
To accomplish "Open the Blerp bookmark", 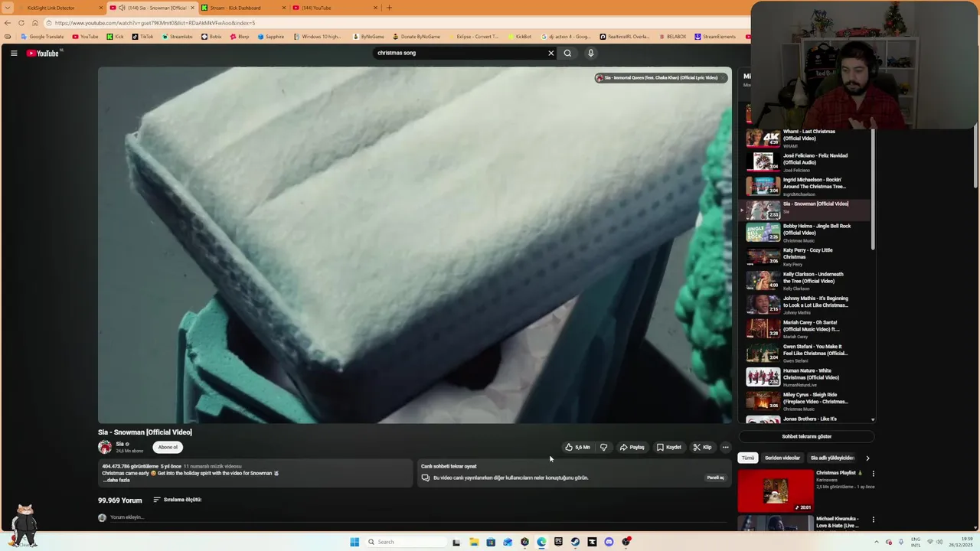I will (x=240, y=37).
